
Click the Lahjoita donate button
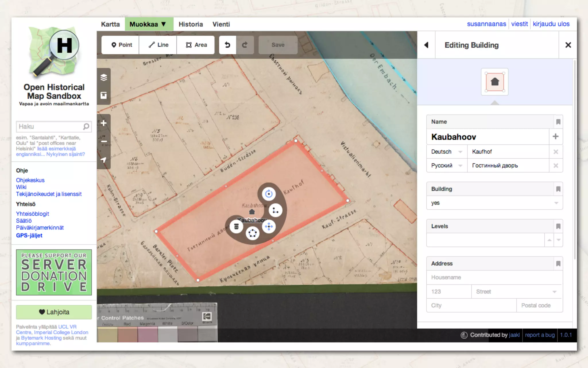54,312
